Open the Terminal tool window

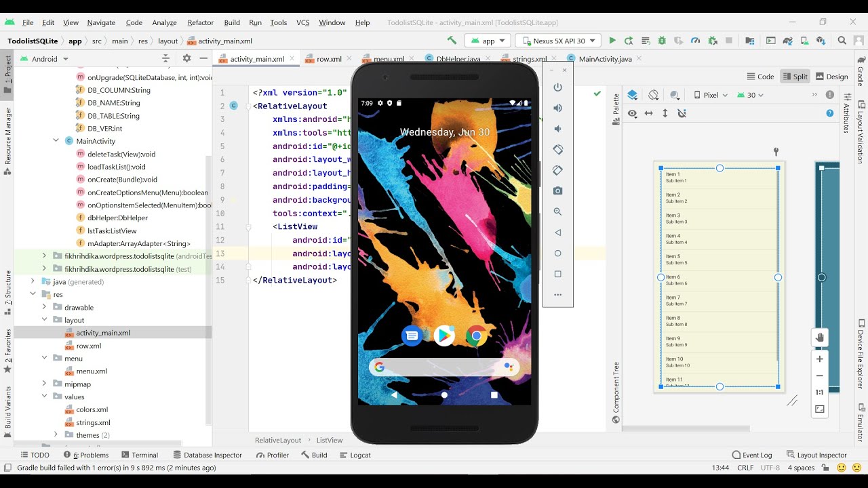140,455
